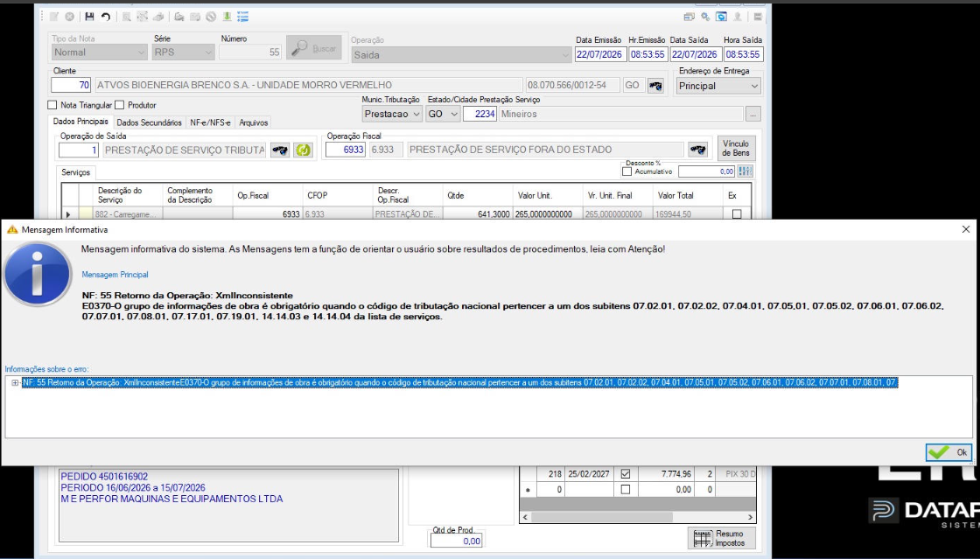Click the undo arrow toolbar icon
The image size is (980, 559).
(106, 17)
